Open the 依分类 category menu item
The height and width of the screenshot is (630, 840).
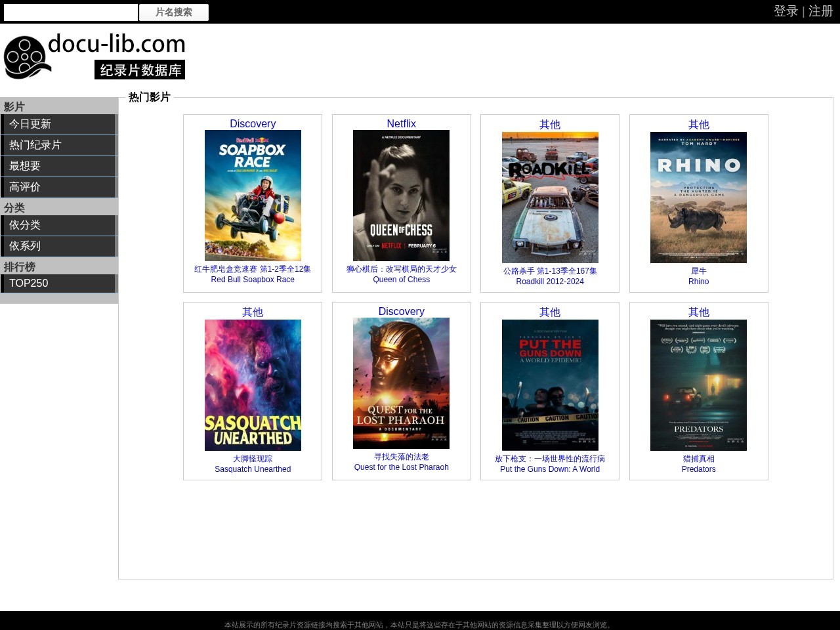pyautogui.click(x=59, y=225)
